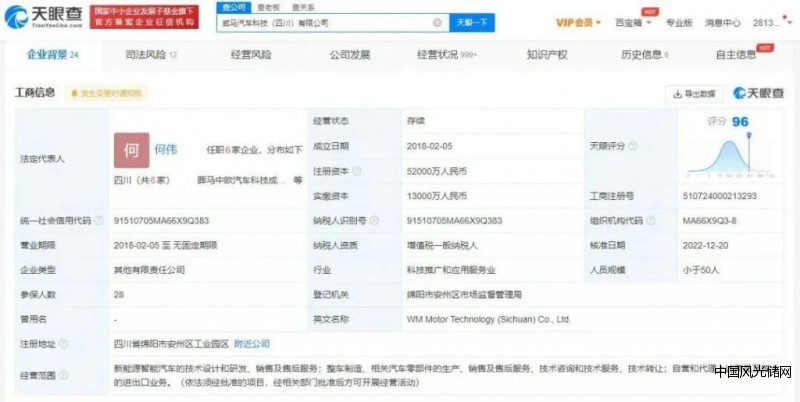Click the help icon beside 天眼评分

coord(633,146)
